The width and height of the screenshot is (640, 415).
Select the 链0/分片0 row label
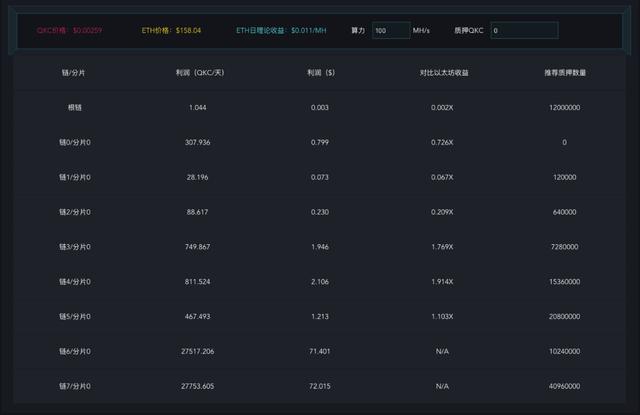tap(75, 142)
